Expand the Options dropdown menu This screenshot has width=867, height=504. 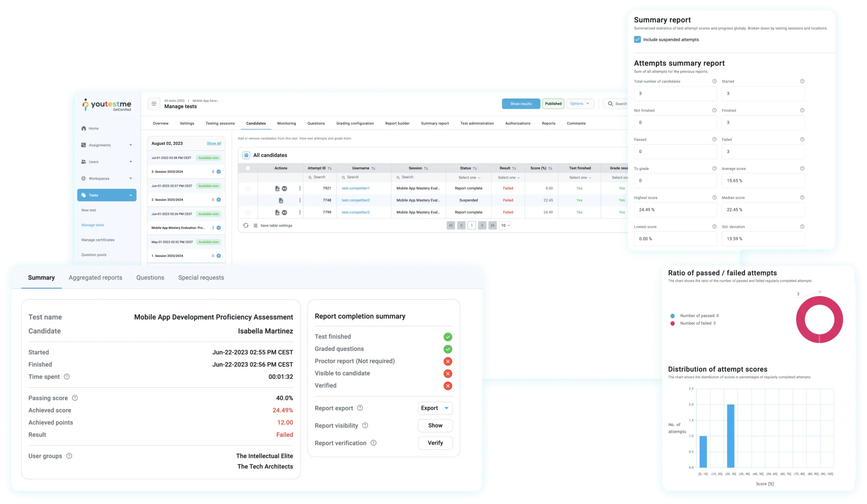click(578, 104)
